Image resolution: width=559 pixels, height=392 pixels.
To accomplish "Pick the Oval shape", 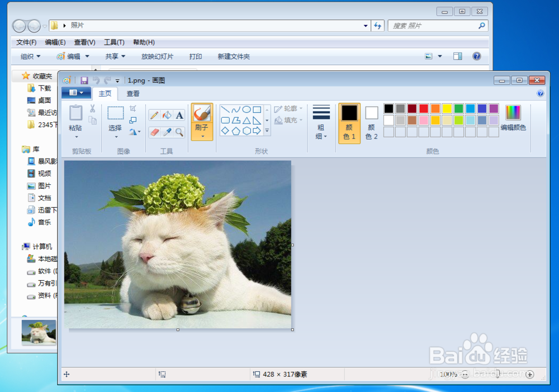I will click(247, 109).
